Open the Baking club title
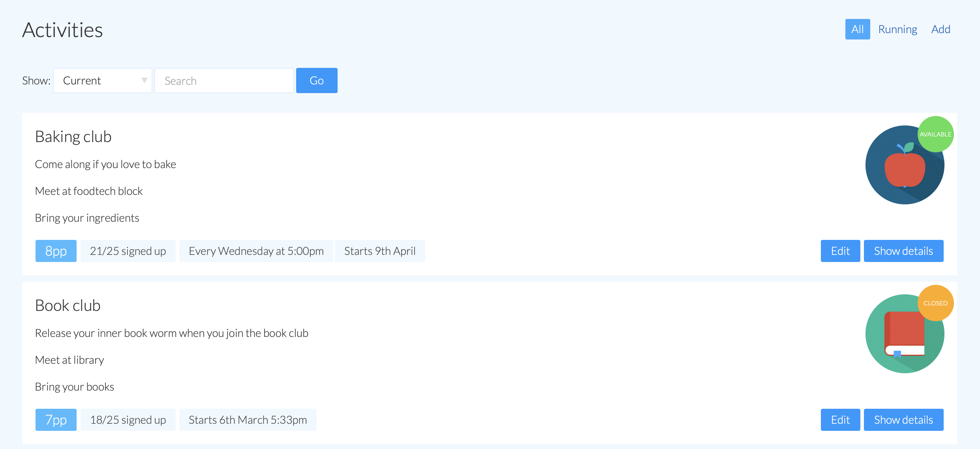This screenshot has height=449, width=980. (x=73, y=137)
